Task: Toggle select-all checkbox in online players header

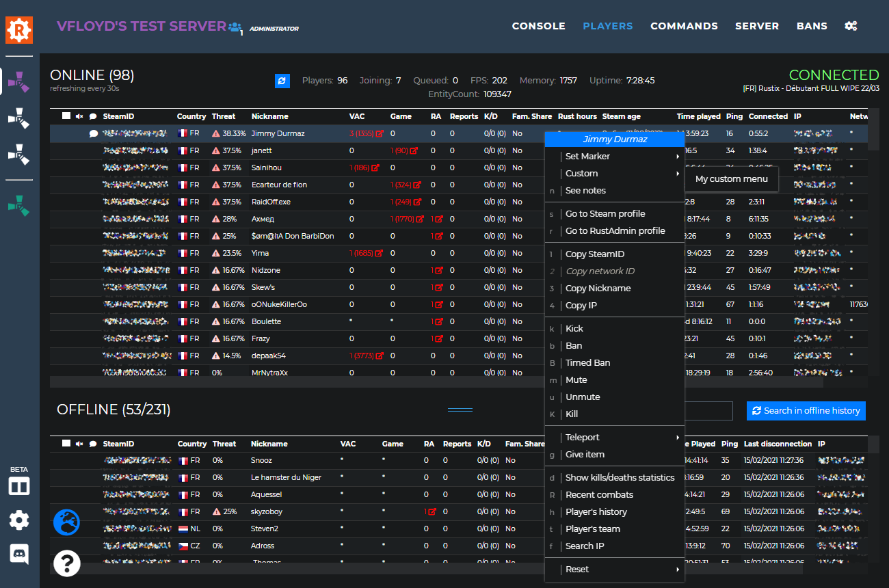Action: [66, 116]
